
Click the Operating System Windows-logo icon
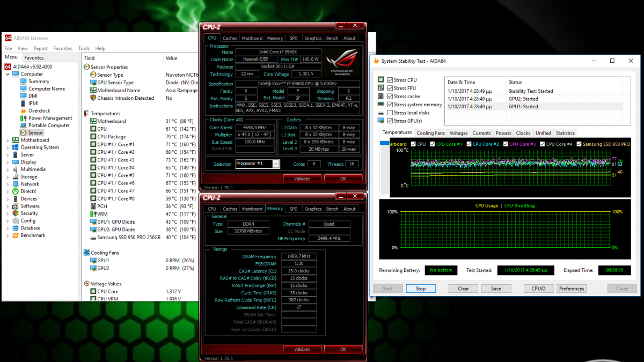click(x=16, y=147)
